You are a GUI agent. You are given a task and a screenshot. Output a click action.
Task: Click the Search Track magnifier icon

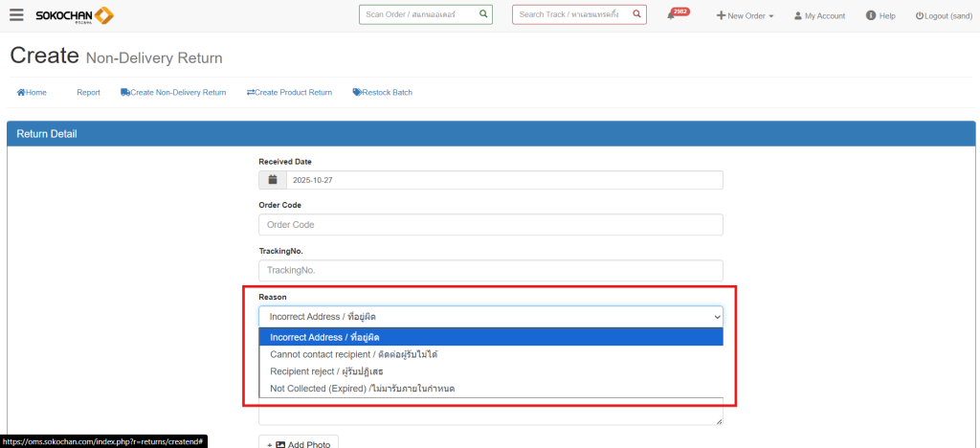pos(636,14)
